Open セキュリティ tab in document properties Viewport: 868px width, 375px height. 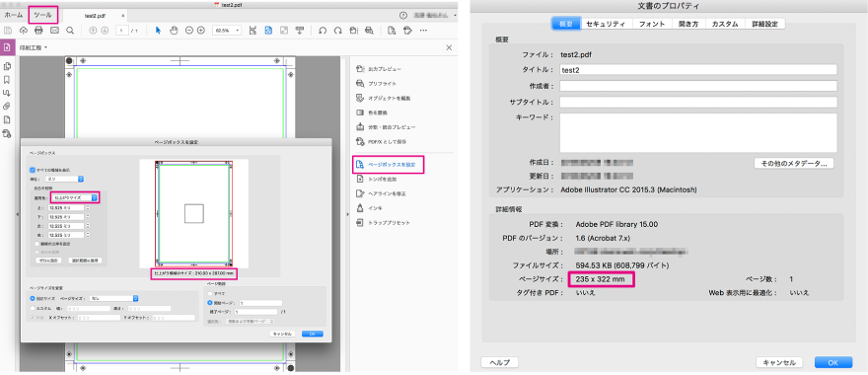pos(606,24)
